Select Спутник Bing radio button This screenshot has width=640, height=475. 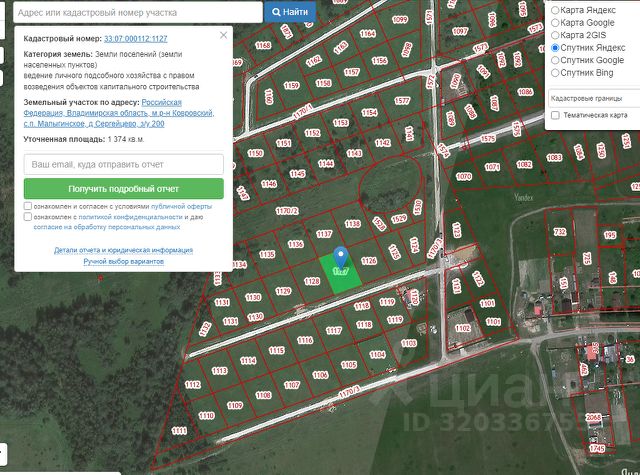[555, 73]
